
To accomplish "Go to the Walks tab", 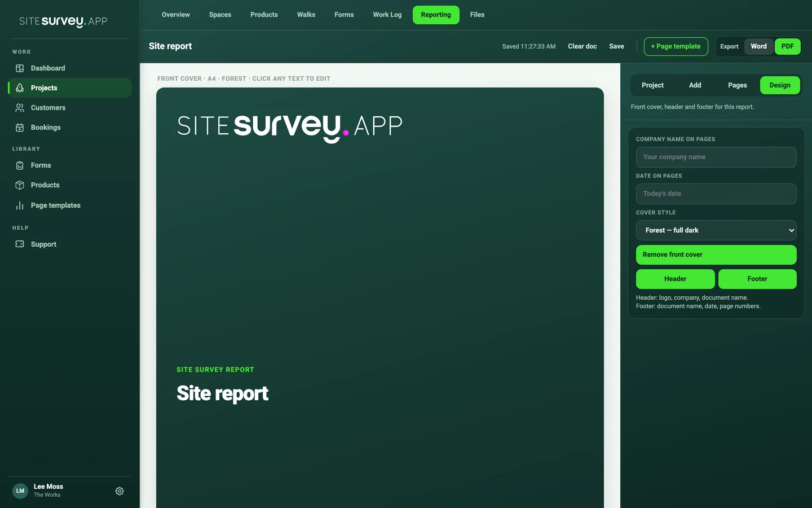I will click(x=306, y=15).
